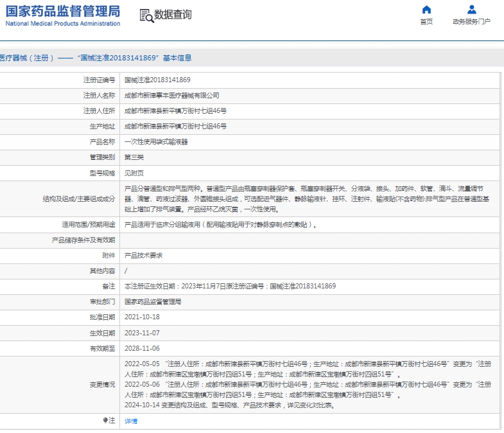Click the 见附页 value in 型号规格 row
This screenshot has width=504, height=433.
pos(134,173)
